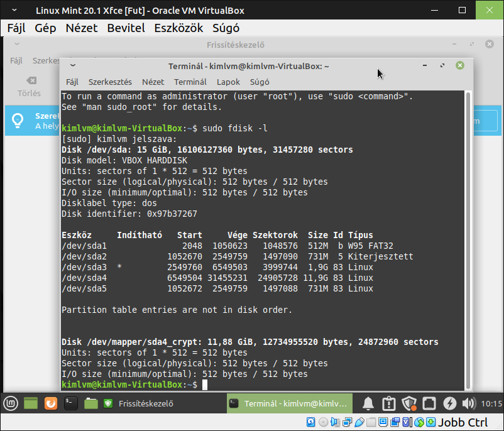The width and height of the screenshot is (504, 431).
Task: Click VirtualBox audio status icon
Action: 335,422
